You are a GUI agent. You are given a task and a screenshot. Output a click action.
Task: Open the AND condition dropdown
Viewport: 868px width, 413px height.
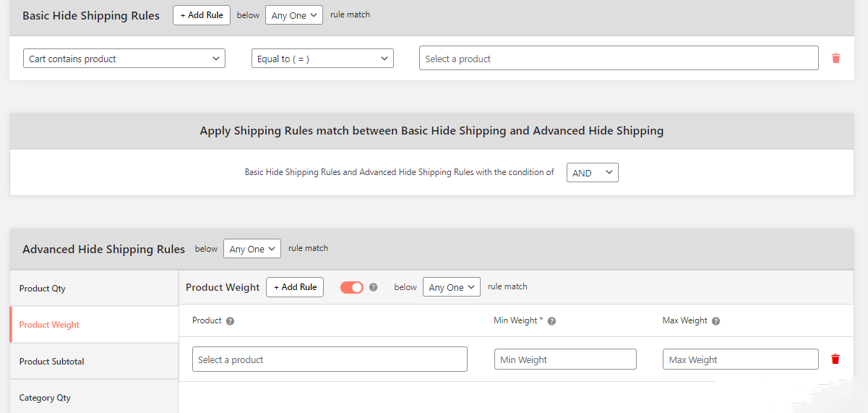pos(592,173)
